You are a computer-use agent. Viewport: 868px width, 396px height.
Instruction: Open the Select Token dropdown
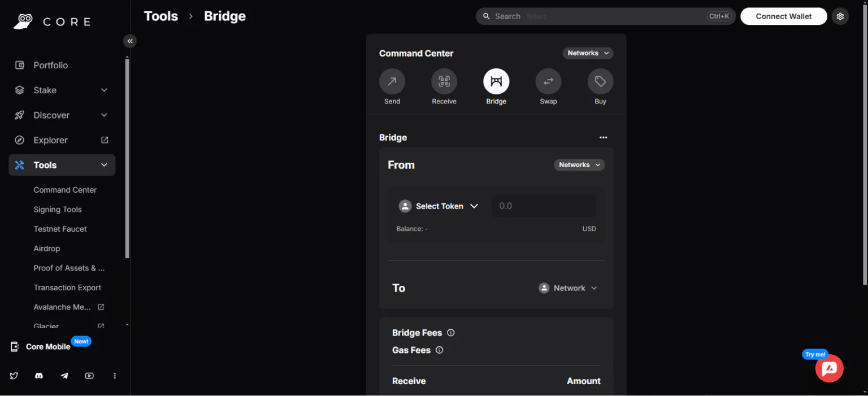[x=439, y=206]
